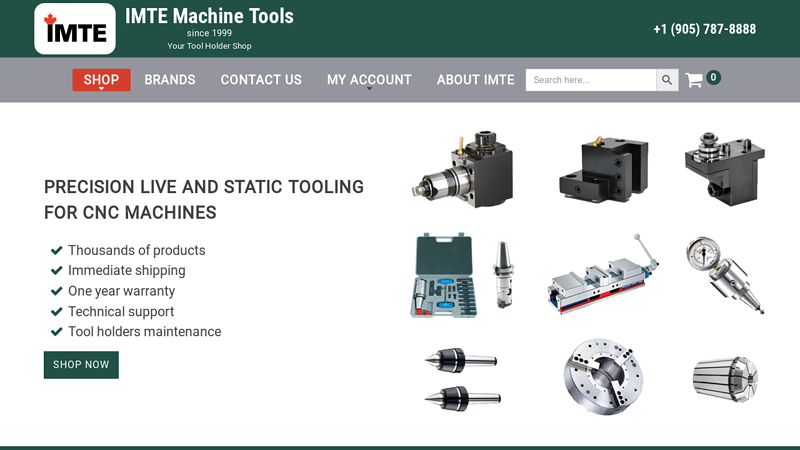Viewport: 800px width, 450px height.
Task: Select the machine vise image
Action: click(604, 274)
